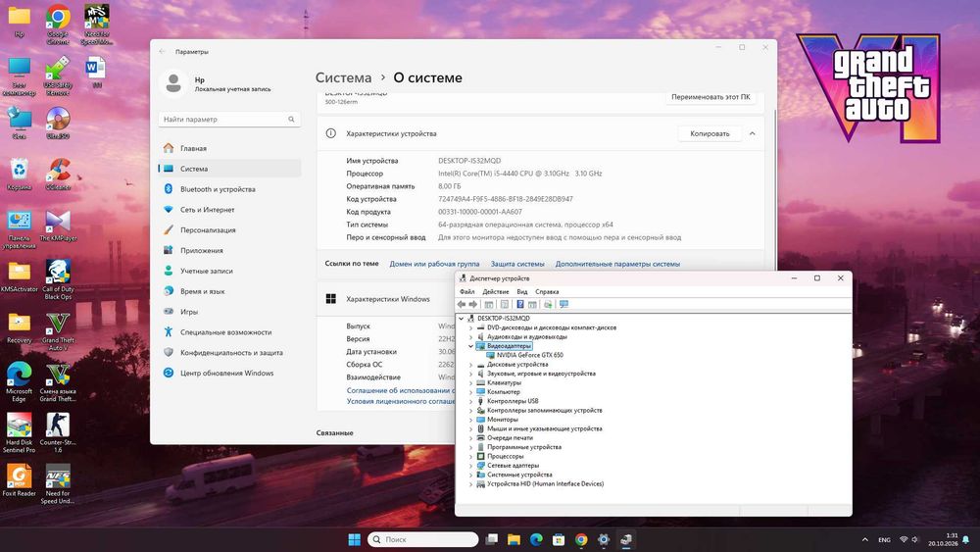
Task: Expand Мониторы node
Action: pyautogui.click(x=471, y=420)
